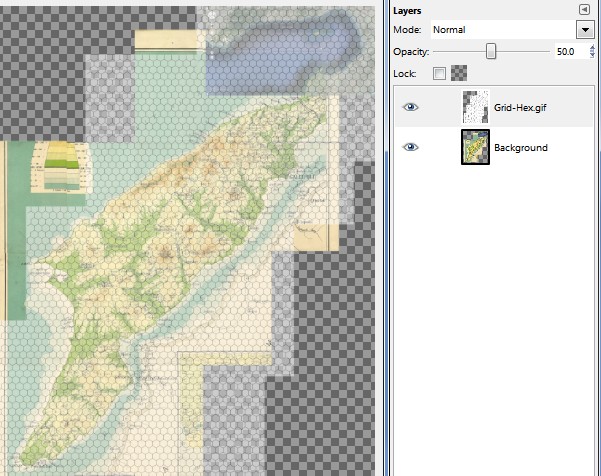Toggle the Lock pixels checkbox
The width and height of the screenshot is (601, 476).
click(439, 73)
